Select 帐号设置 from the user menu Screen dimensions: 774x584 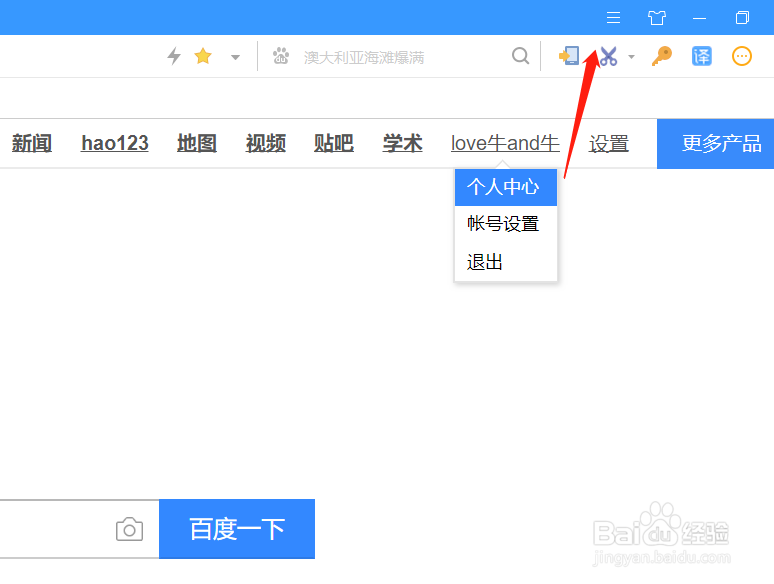[x=506, y=224]
